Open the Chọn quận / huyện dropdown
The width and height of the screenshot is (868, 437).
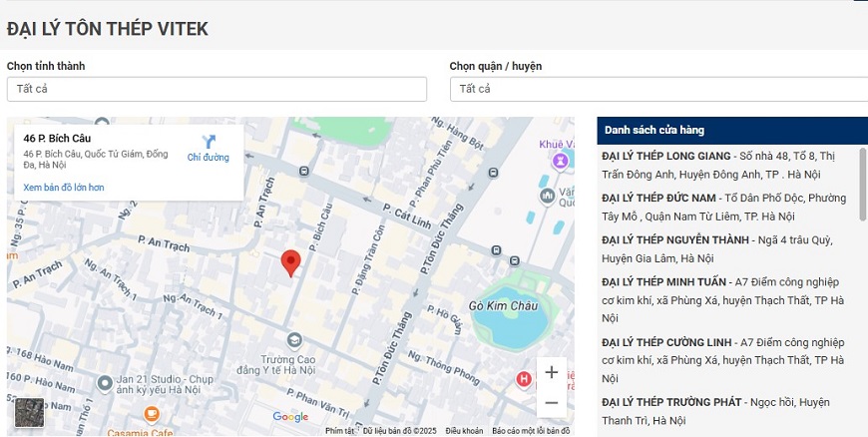click(x=658, y=89)
